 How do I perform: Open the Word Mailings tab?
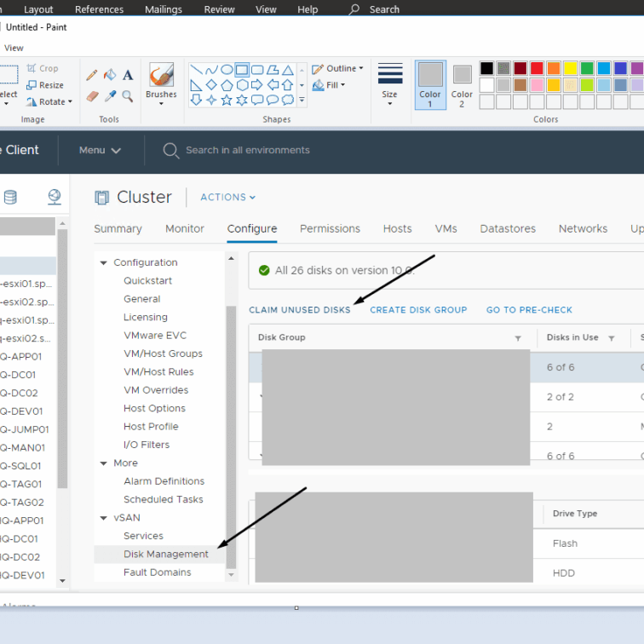[x=164, y=9]
